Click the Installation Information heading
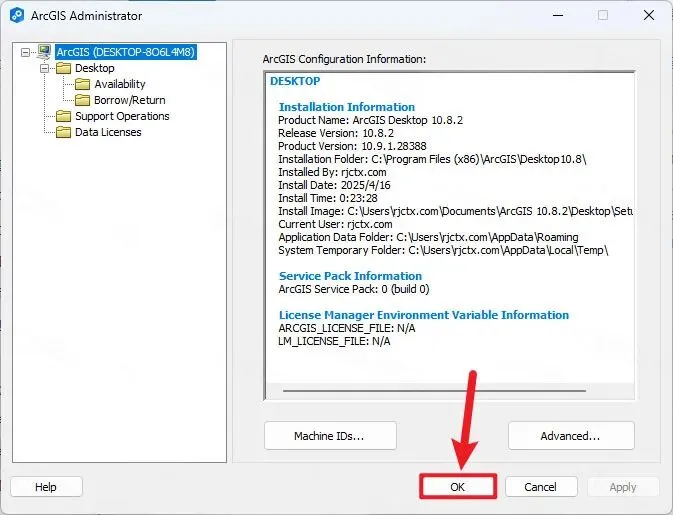 347,107
